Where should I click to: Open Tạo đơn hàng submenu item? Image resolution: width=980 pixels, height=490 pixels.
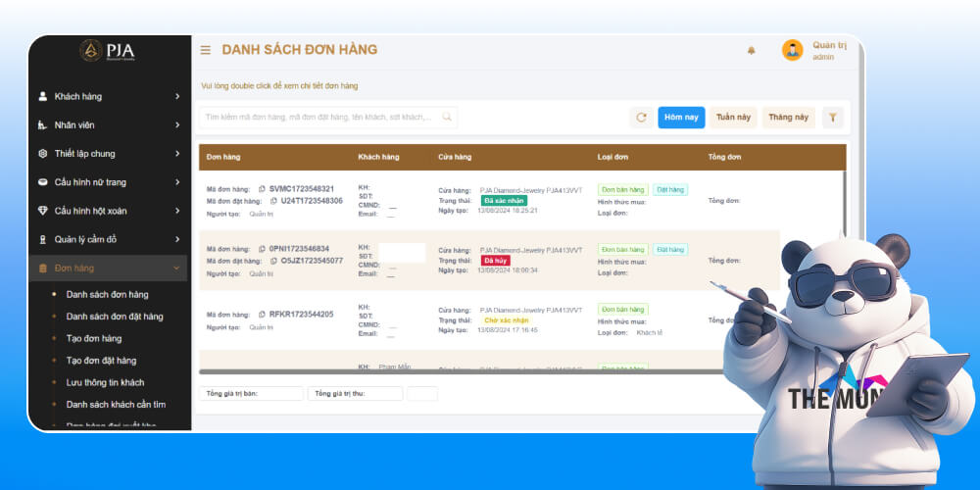(x=94, y=338)
